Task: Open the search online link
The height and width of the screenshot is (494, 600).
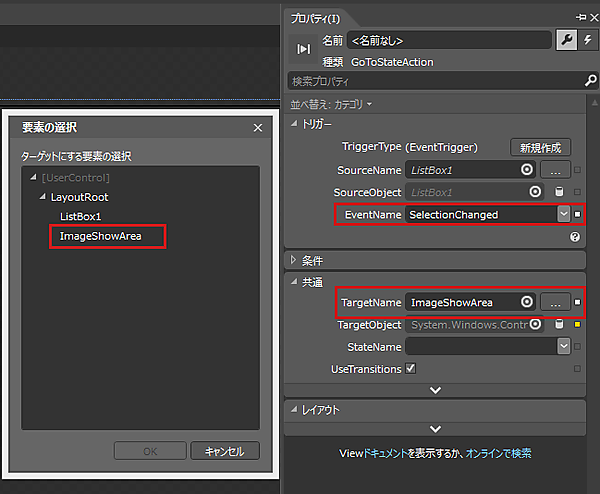Action: click(x=498, y=453)
